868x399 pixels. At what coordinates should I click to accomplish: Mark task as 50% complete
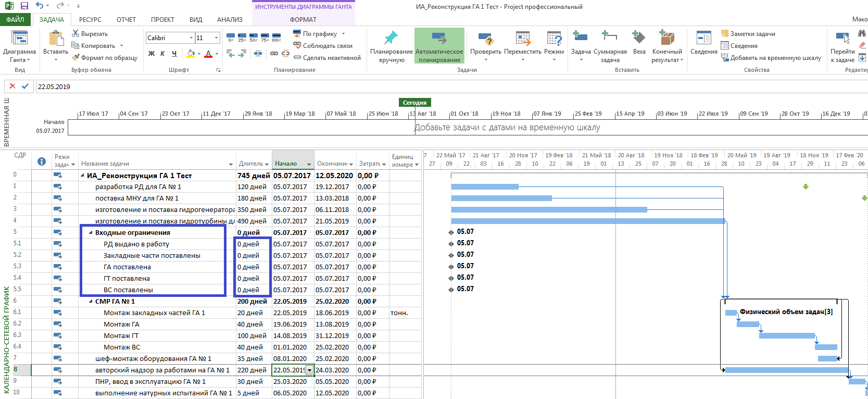pos(254,37)
